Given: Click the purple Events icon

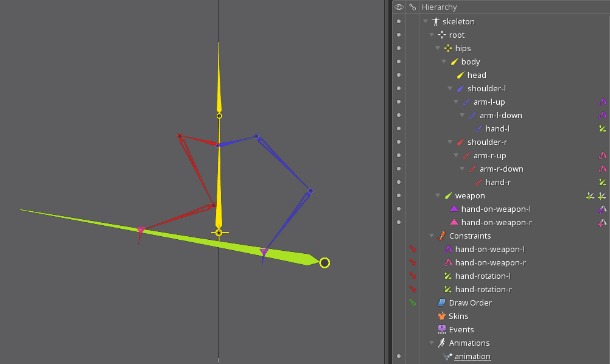Looking at the screenshot, I should point(442,329).
